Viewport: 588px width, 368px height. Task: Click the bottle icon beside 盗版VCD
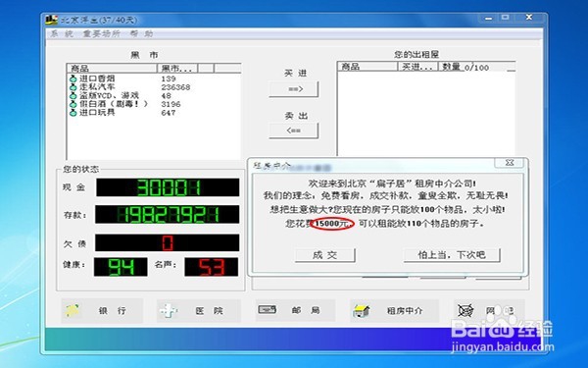tap(73, 96)
